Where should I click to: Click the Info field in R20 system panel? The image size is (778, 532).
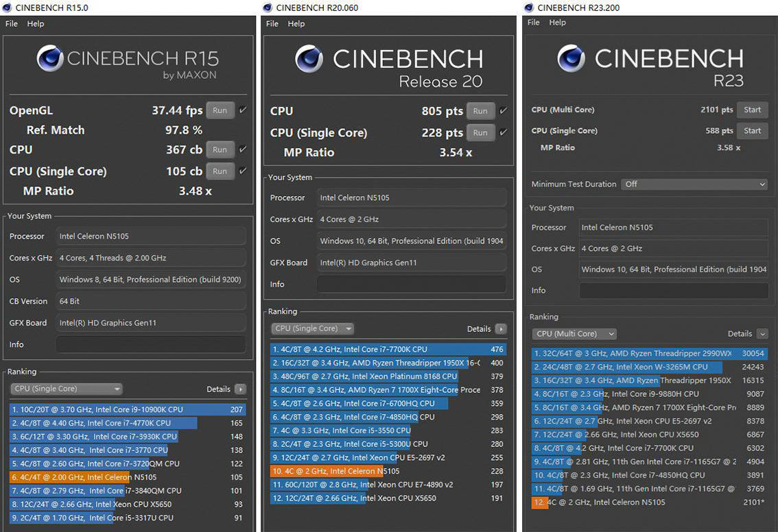[412, 284]
